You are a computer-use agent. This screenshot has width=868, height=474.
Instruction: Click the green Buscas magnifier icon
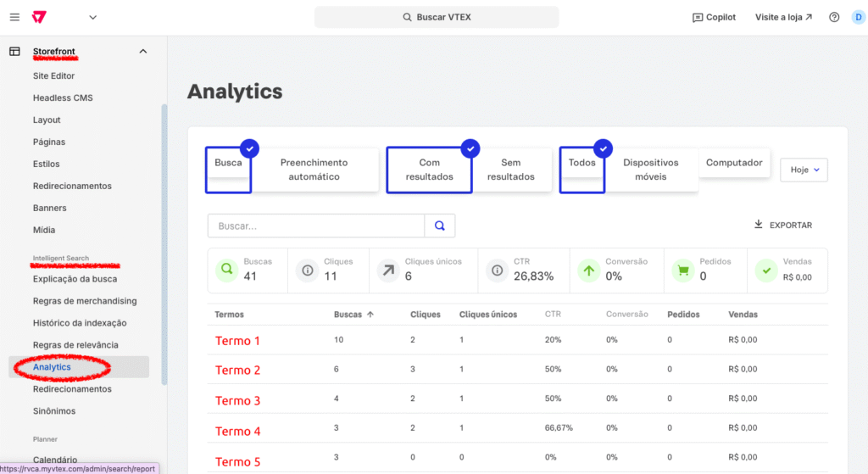(226, 270)
